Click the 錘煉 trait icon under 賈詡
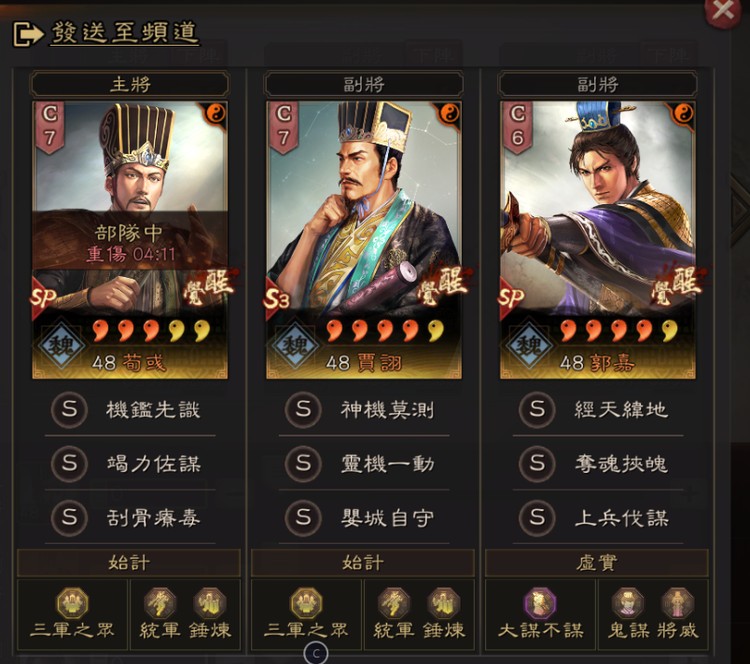750x664 pixels. tap(443, 603)
